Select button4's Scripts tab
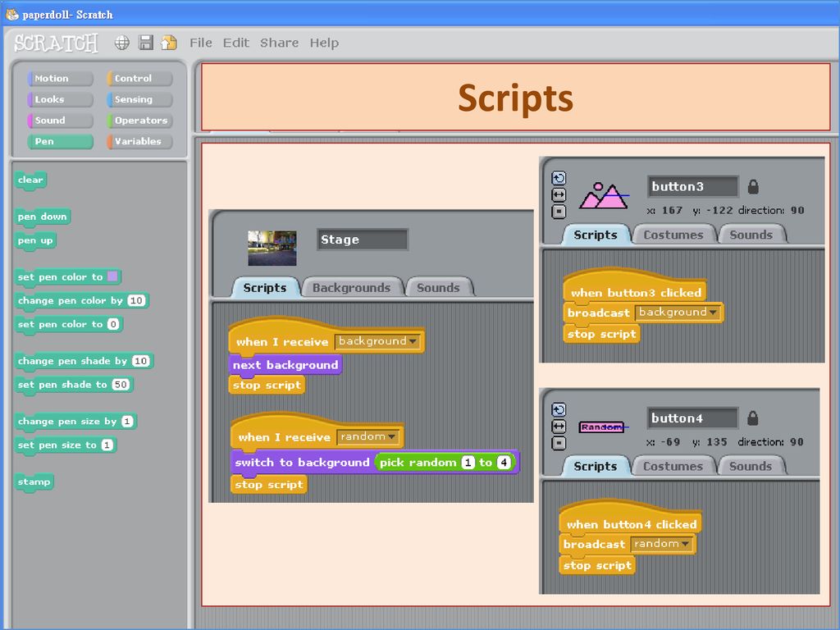The image size is (840, 630). tap(596, 466)
